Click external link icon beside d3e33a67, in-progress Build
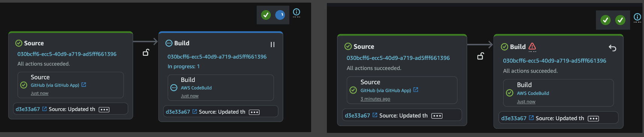 click(x=194, y=112)
